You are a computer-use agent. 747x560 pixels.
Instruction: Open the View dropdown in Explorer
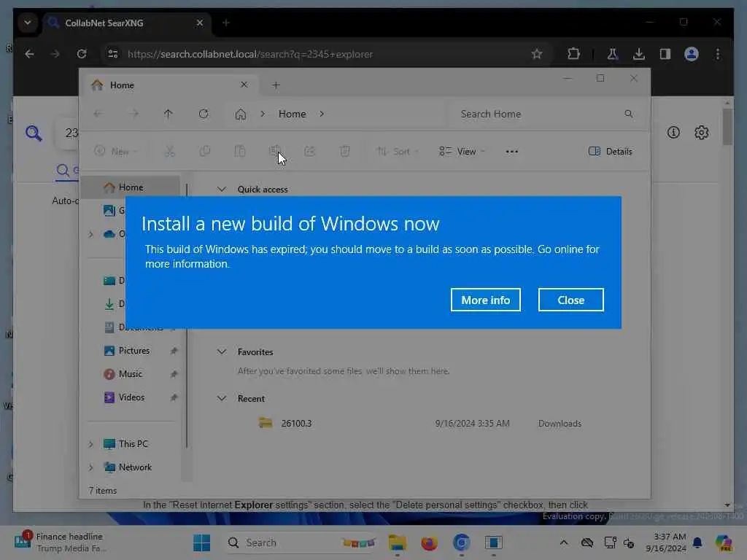(462, 152)
